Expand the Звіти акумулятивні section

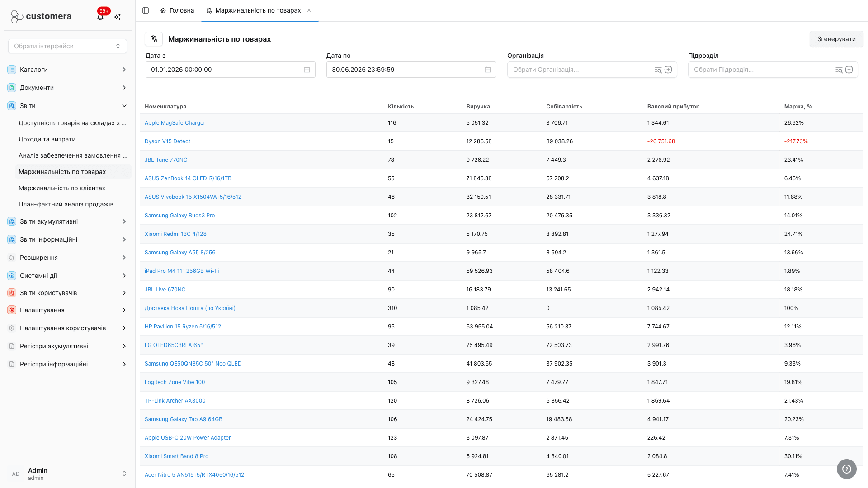click(124, 221)
